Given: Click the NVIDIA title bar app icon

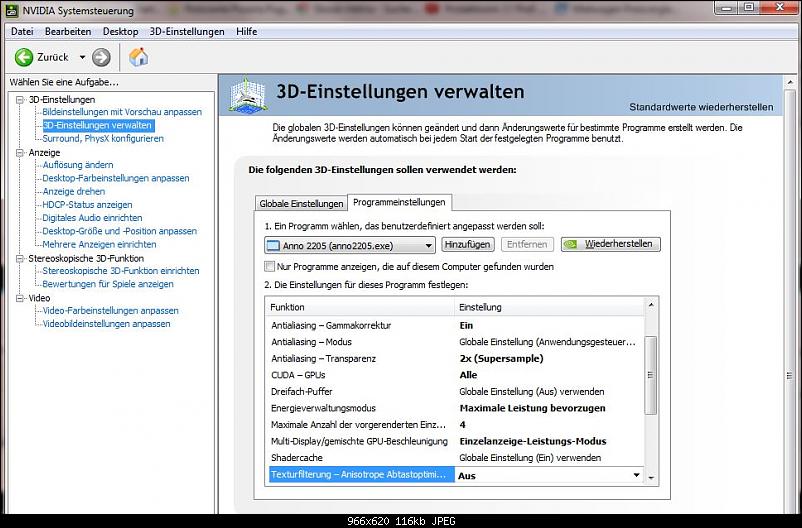Looking at the screenshot, I should coord(12,10).
